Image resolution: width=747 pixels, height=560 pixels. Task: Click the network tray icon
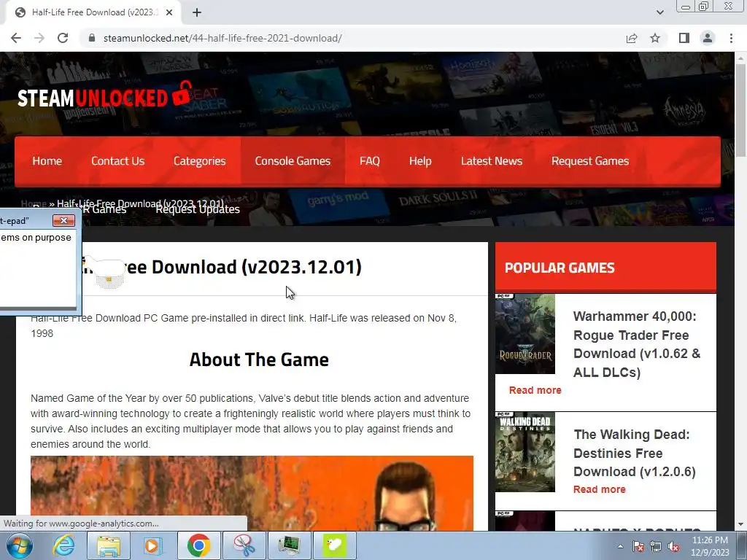point(656,546)
